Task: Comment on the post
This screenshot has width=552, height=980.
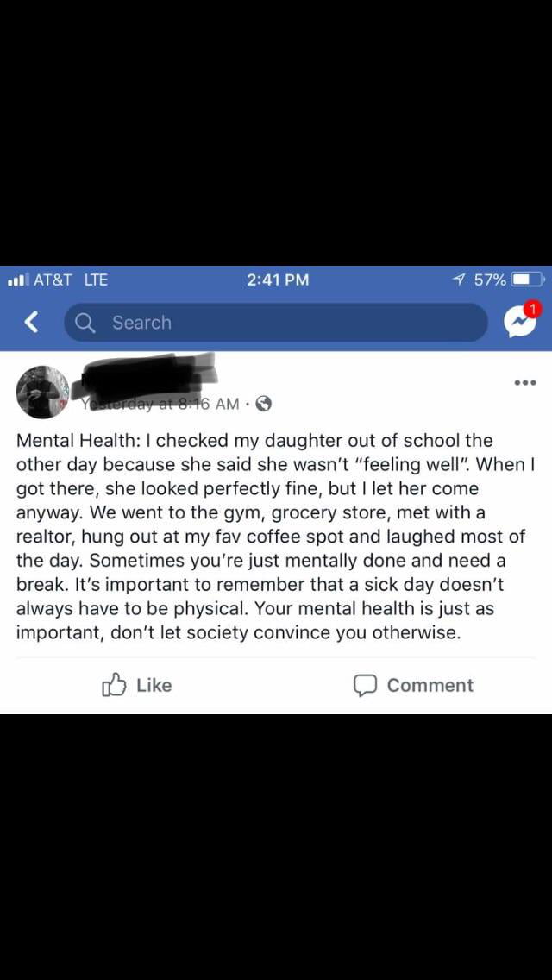Action: coord(412,684)
